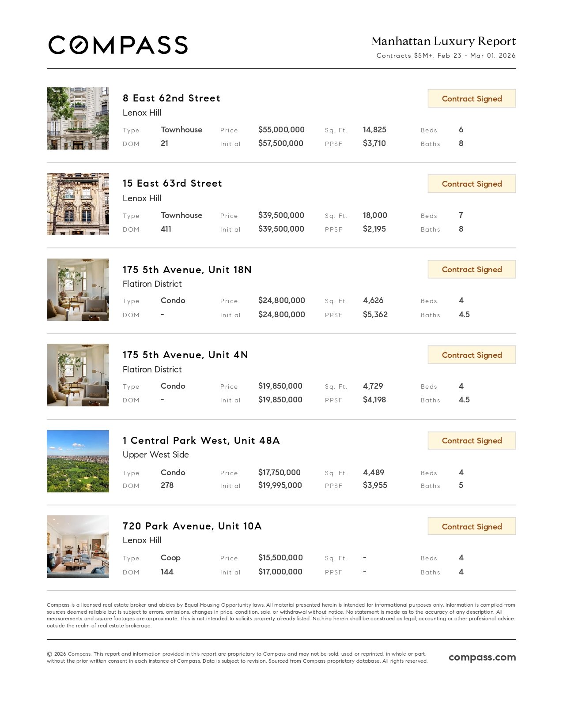This screenshot has width=563, height=728.
Task: Open the 8 East 62nd Street photo
Action: [x=78, y=118]
